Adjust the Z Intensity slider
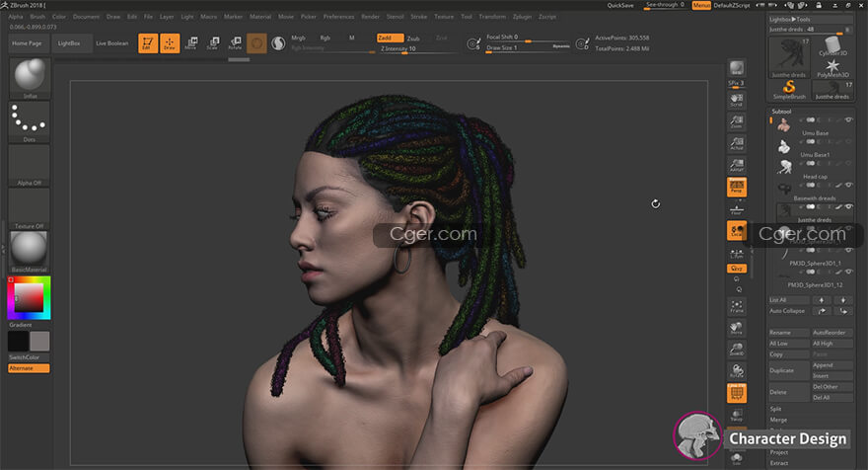Image resolution: width=868 pixels, height=470 pixels. 418,48
